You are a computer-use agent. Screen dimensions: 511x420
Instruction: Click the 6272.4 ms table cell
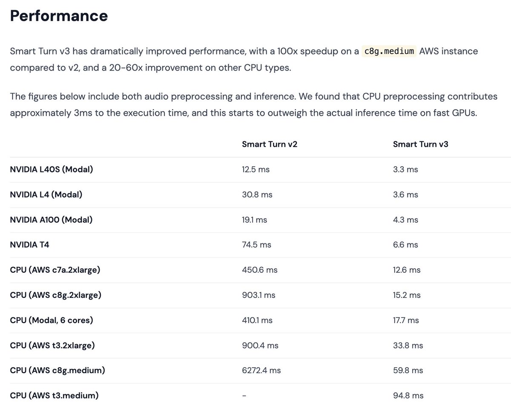coord(261,370)
